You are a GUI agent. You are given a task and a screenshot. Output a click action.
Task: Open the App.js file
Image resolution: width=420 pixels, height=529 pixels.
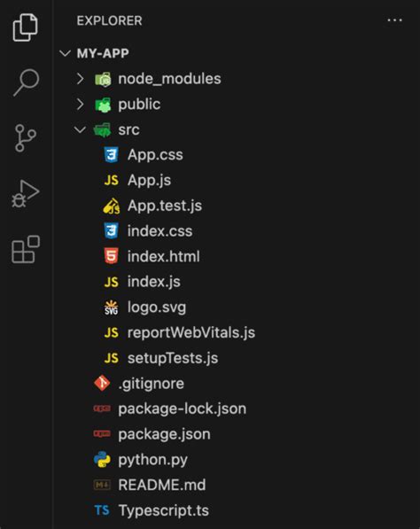pyautogui.click(x=149, y=181)
